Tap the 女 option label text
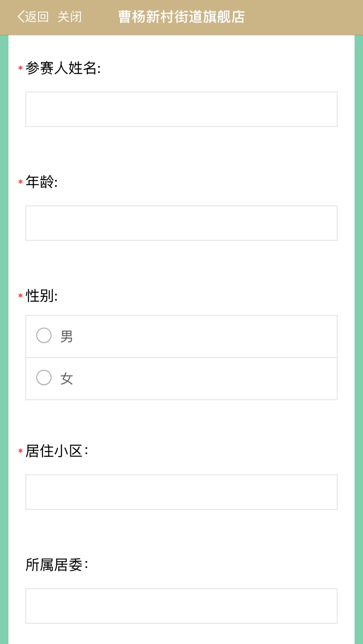Screen dimensions: 363x644 tap(67, 379)
